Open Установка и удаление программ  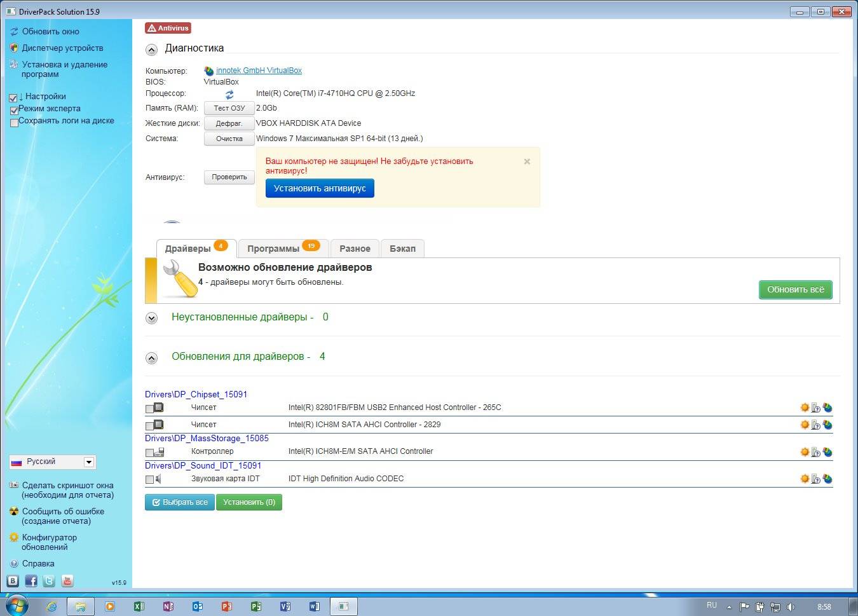click(x=64, y=69)
